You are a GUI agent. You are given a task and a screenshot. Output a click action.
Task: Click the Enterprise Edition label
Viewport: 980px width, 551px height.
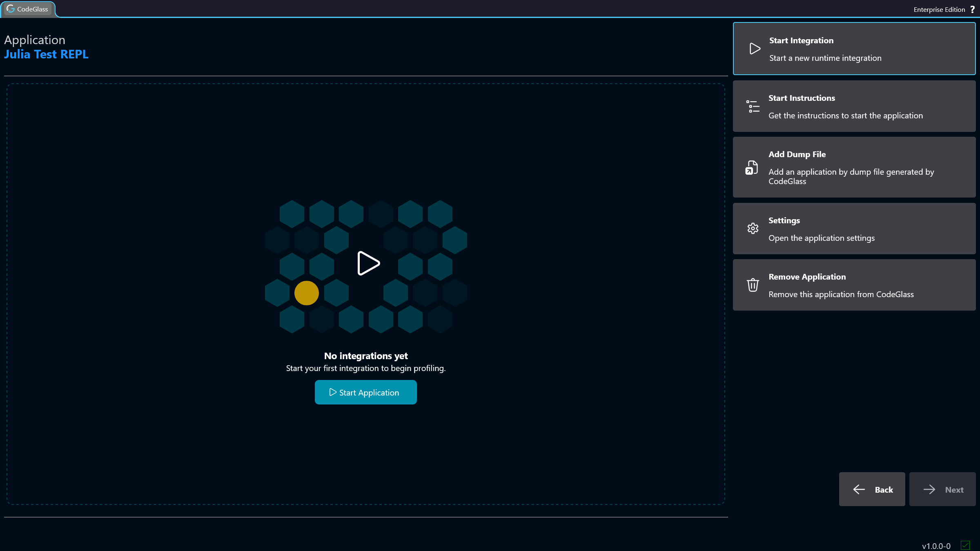939,9
